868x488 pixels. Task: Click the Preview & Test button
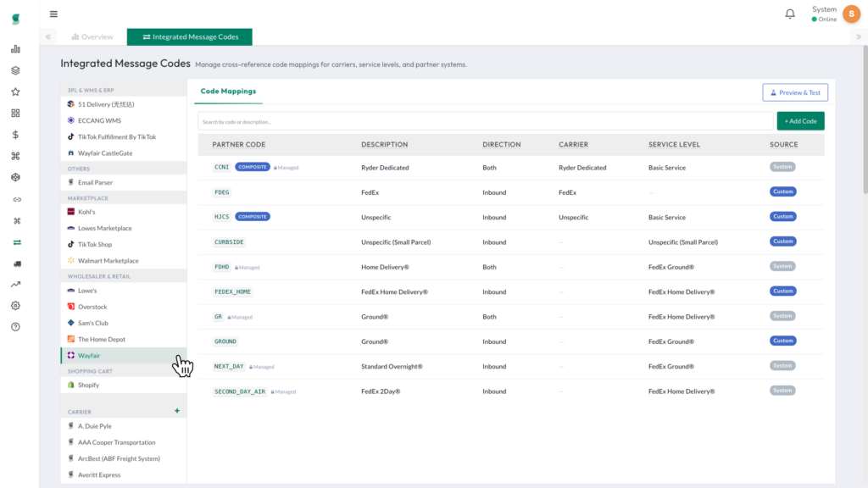click(x=795, y=92)
